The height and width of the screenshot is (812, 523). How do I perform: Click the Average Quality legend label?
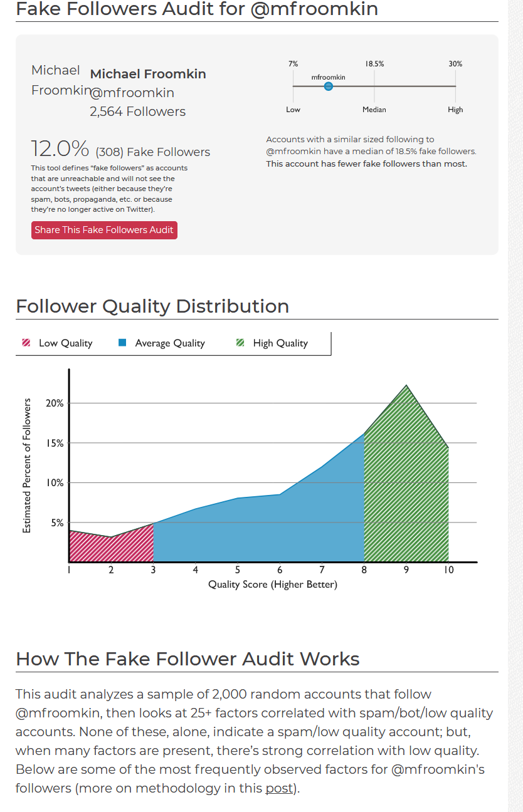[x=170, y=343]
